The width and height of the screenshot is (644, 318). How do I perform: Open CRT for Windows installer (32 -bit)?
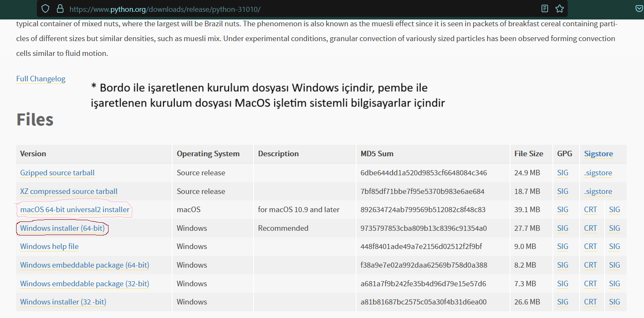click(x=590, y=302)
